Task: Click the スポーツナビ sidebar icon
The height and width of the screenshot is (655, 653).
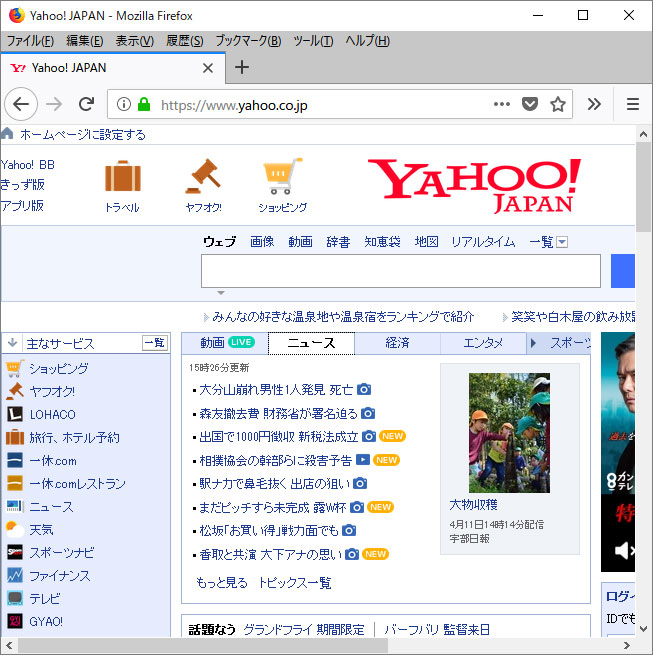Action: pos(15,553)
